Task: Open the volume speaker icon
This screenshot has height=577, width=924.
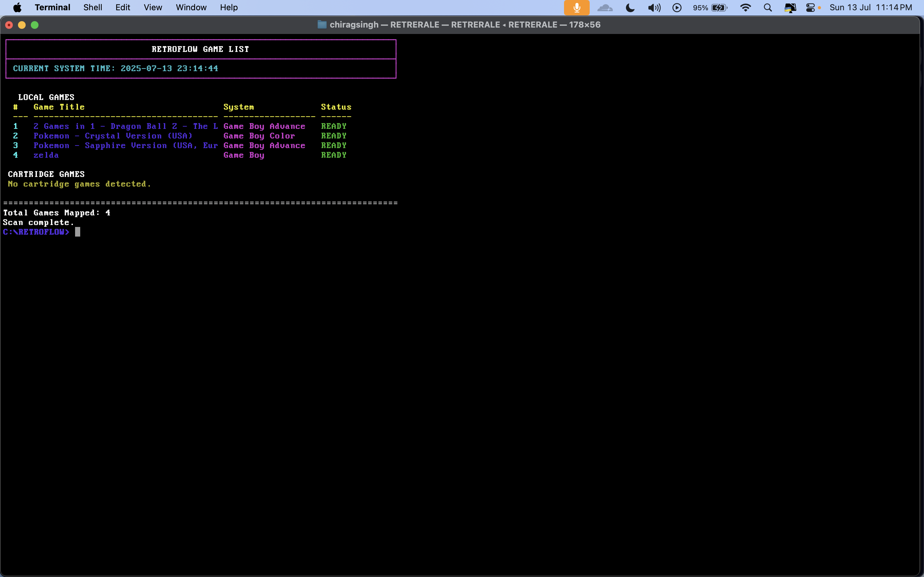Action: pyautogui.click(x=654, y=8)
